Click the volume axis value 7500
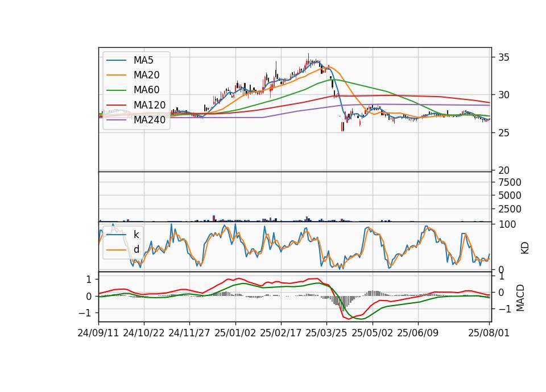Screen dimensions: 546x392 [510, 182]
